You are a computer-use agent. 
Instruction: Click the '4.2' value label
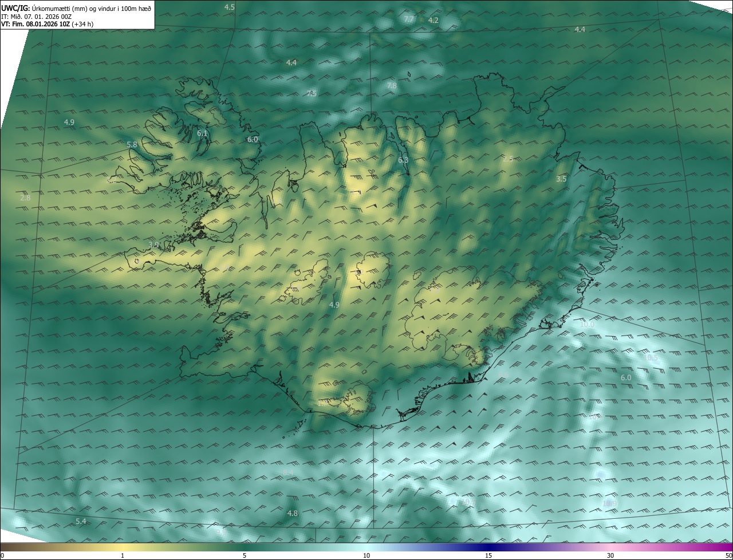click(x=434, y=20)
